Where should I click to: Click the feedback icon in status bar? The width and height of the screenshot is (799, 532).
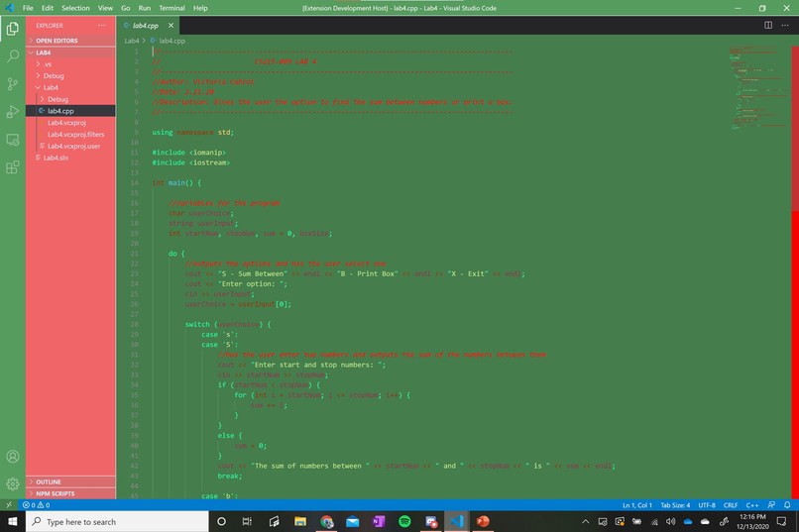click(x=771, y=505)
